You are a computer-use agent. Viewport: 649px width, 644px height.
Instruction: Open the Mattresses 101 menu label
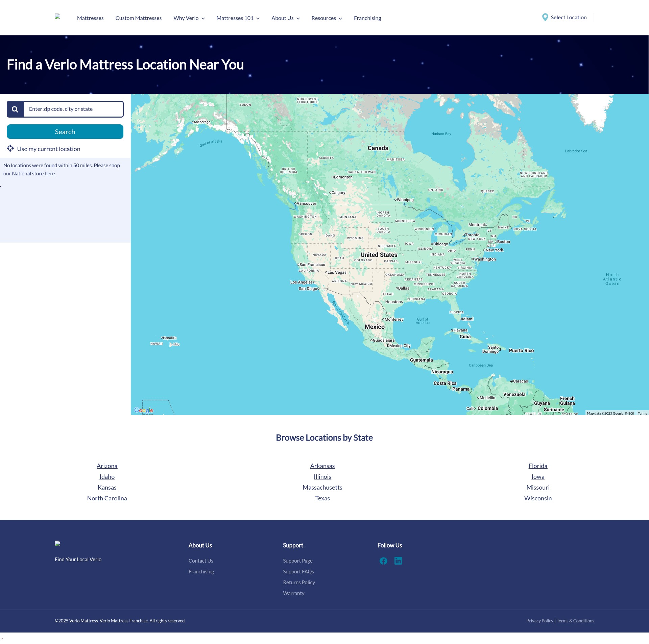coord(235,18)
